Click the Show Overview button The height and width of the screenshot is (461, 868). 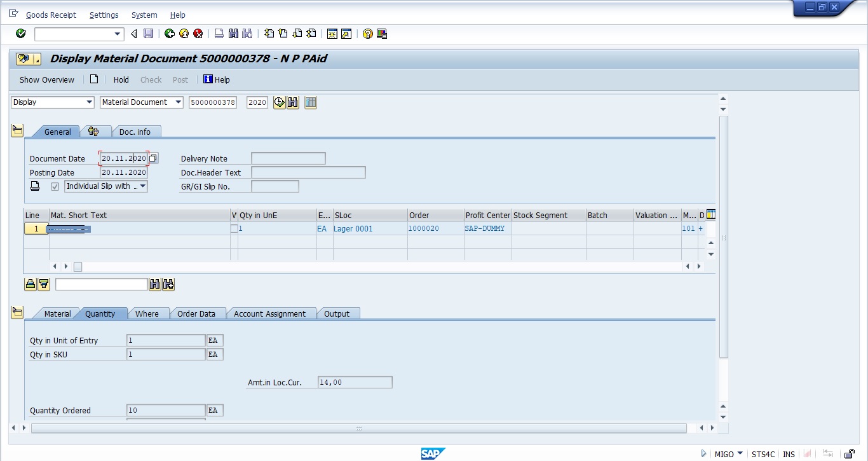(x=46, y=79)
